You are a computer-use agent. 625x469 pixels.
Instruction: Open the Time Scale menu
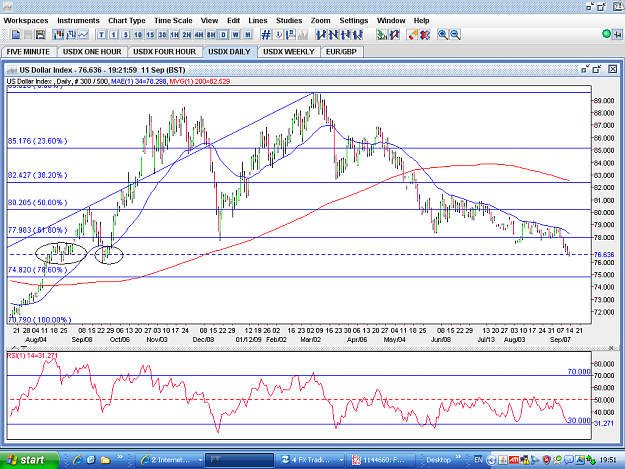(173, 20)
